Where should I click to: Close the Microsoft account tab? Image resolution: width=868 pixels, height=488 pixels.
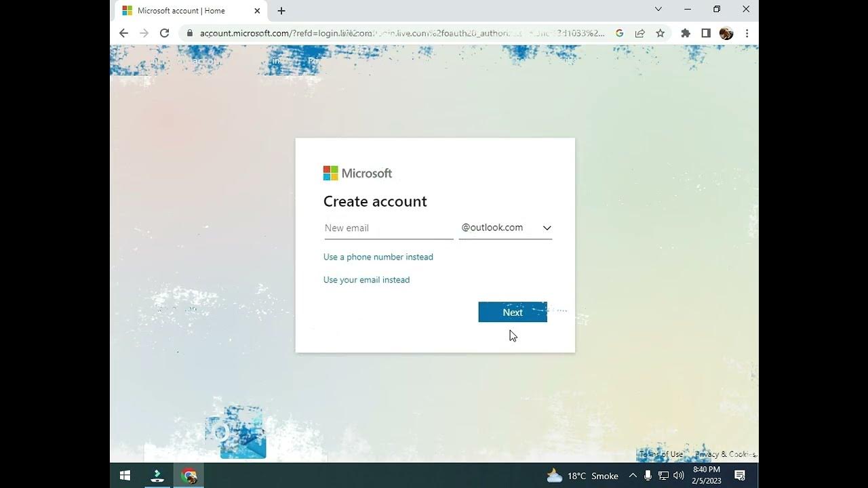[257, 11]
